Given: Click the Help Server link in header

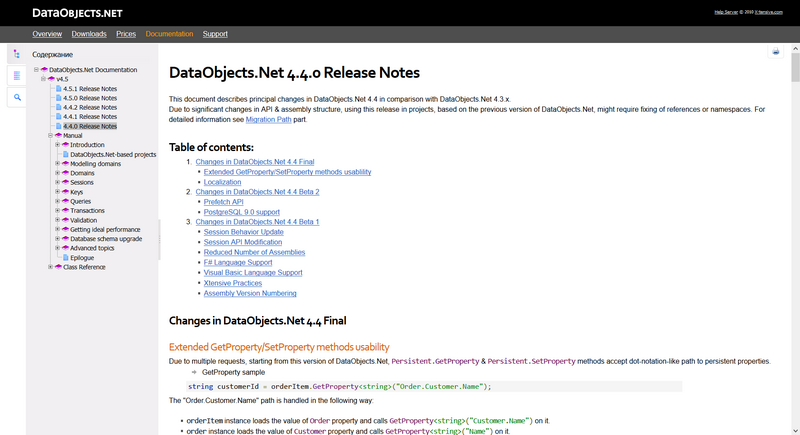Looking at the screenshot, I should pyautogui.click(x=726, y=12).
